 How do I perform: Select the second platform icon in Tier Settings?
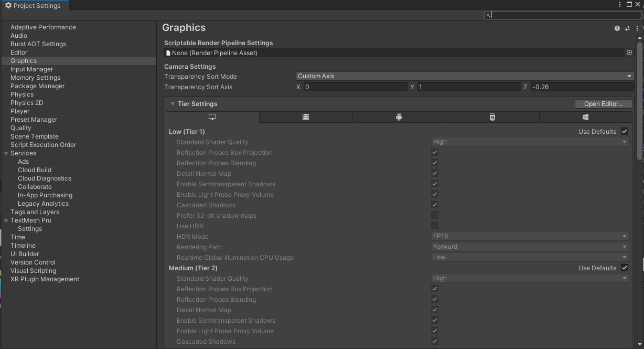click(306, 117)
